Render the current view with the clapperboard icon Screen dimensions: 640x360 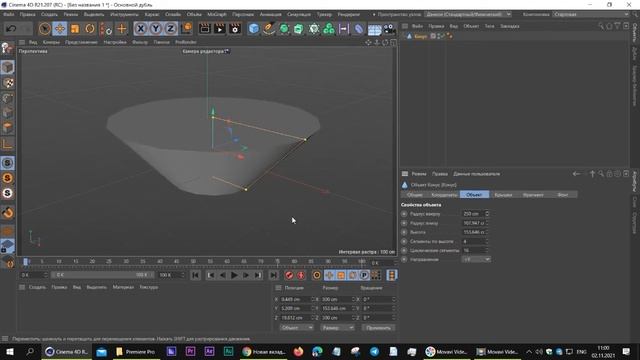[x=205, y=29]
